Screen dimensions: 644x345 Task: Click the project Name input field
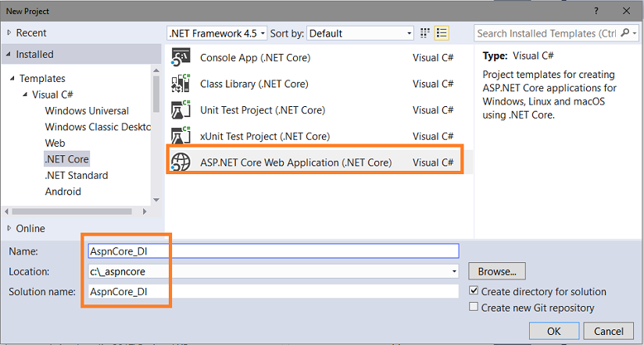pos(274,251)
